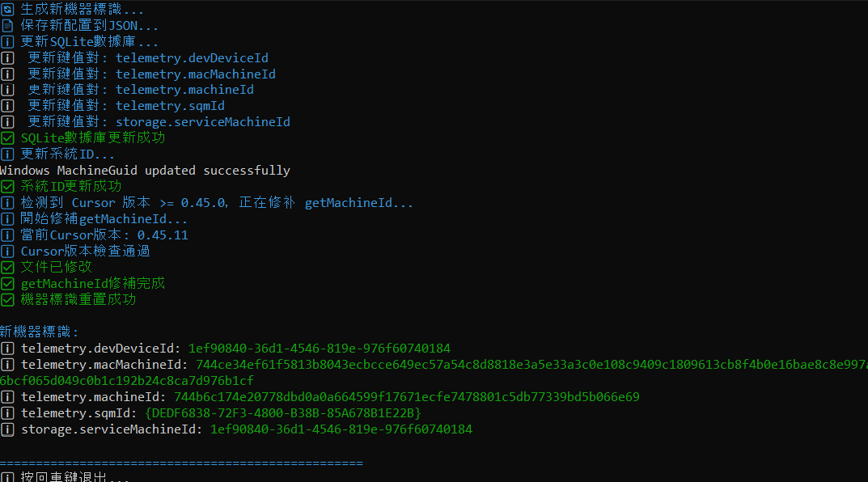Click the info icon beside 當前Cursor版本: 0.45.11
Viewport: 868px width, 482px height.
click(x=7, y=235)
